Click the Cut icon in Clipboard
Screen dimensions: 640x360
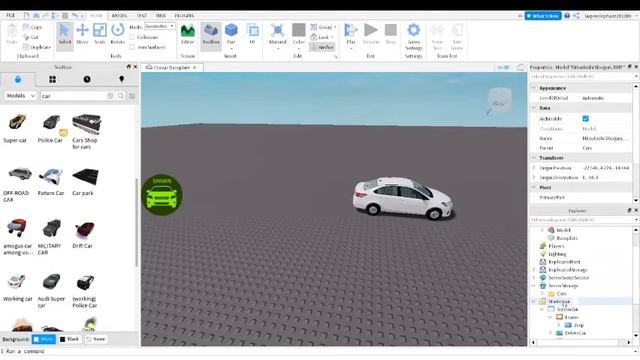tap(27, 37)
